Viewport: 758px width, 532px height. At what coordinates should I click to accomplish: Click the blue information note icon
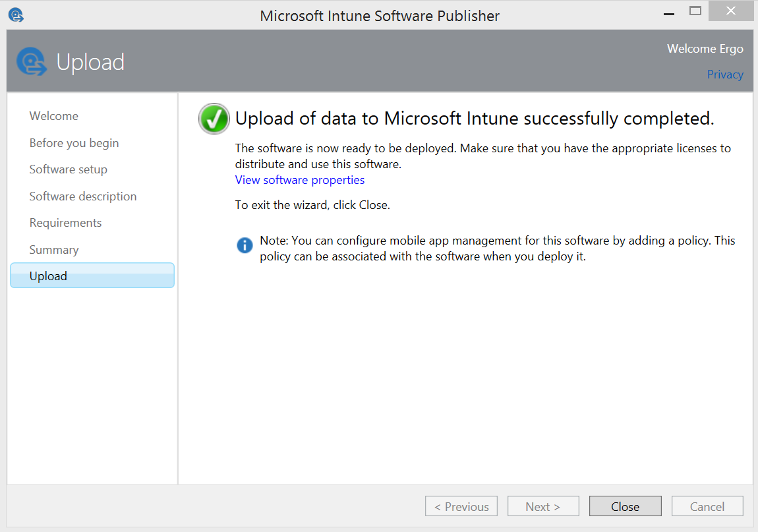click(x=245, y=245)
